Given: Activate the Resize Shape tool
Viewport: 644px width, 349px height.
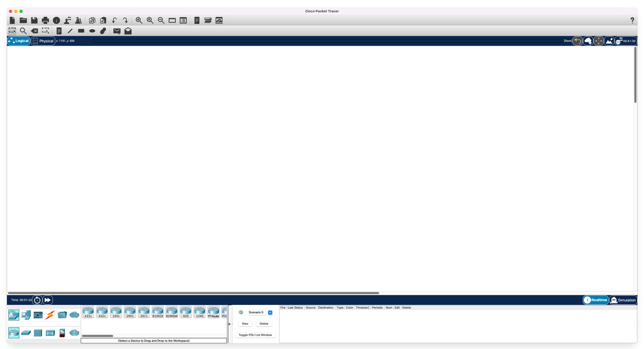Looking at the screenshot, I should [x=45, y=31].
